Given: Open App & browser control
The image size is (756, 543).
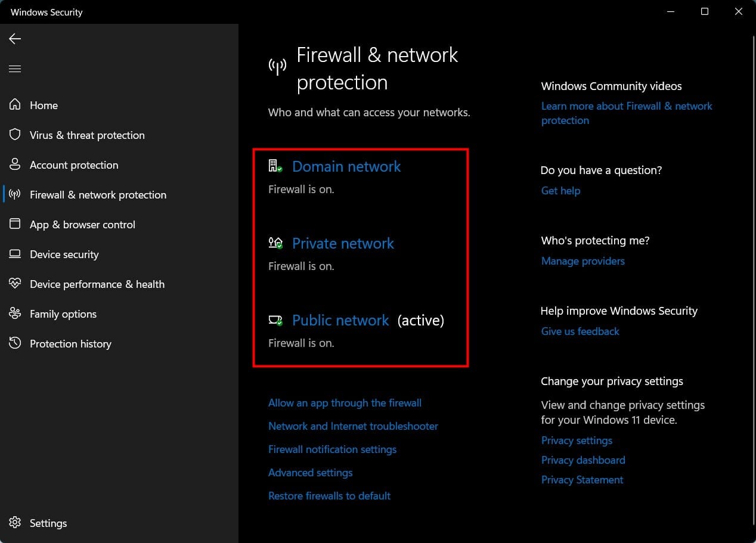Looking at the screenshot, I should [82, 224].
